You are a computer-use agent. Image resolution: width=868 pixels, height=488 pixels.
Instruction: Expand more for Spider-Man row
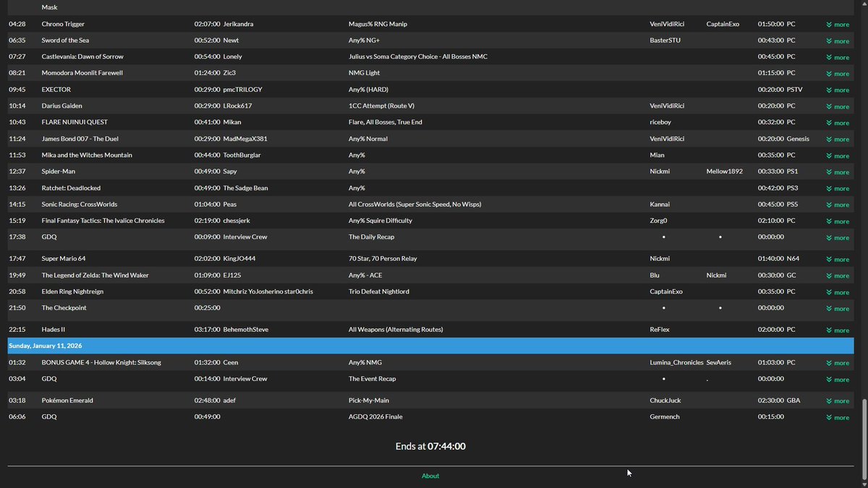[x=838, y=172]
